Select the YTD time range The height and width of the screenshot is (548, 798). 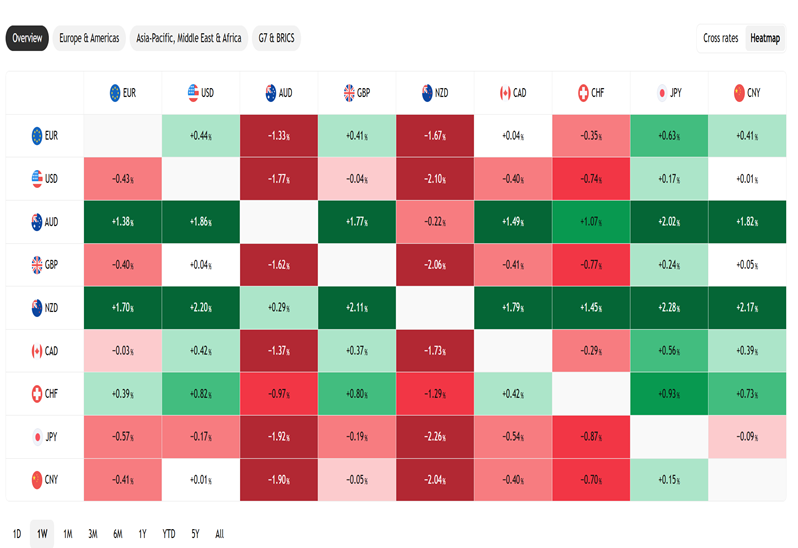(168, 533)
